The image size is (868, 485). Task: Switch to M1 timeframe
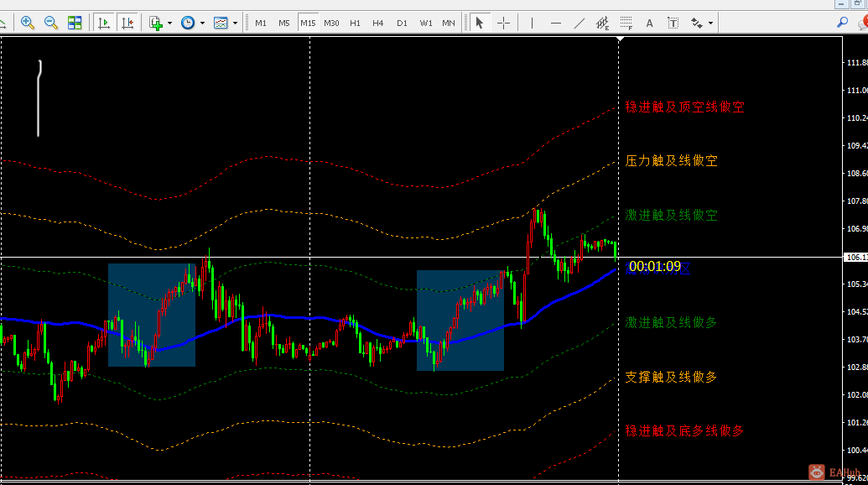[261, 23]
